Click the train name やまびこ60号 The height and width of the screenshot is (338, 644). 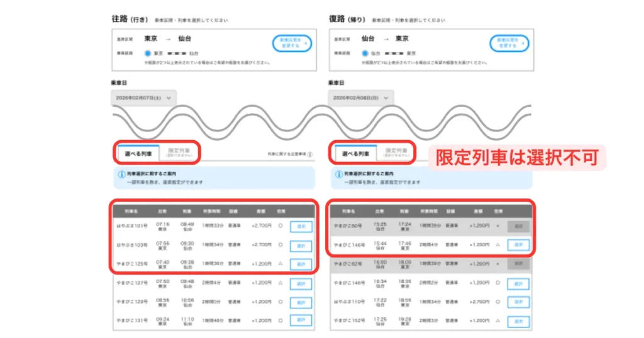point(348,226)
